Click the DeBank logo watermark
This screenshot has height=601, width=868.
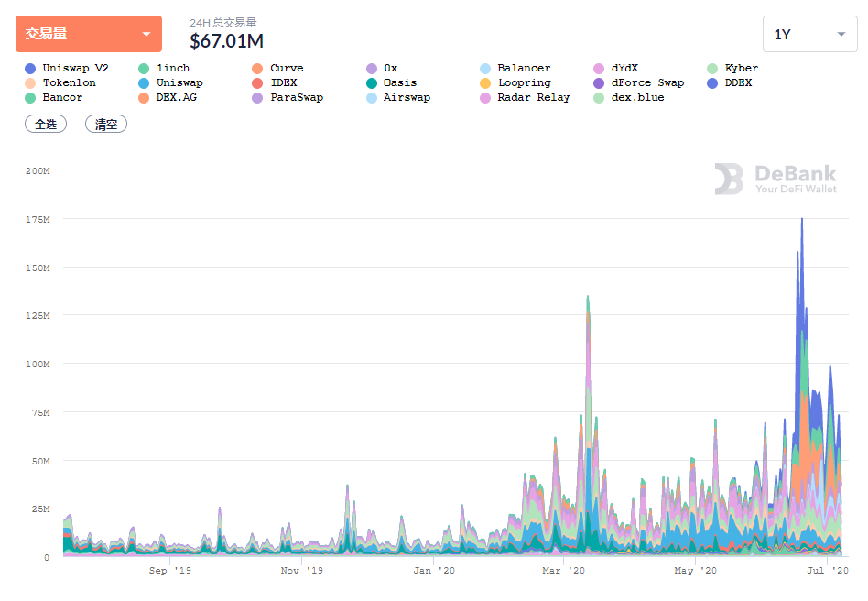click(x=776, y=179)
